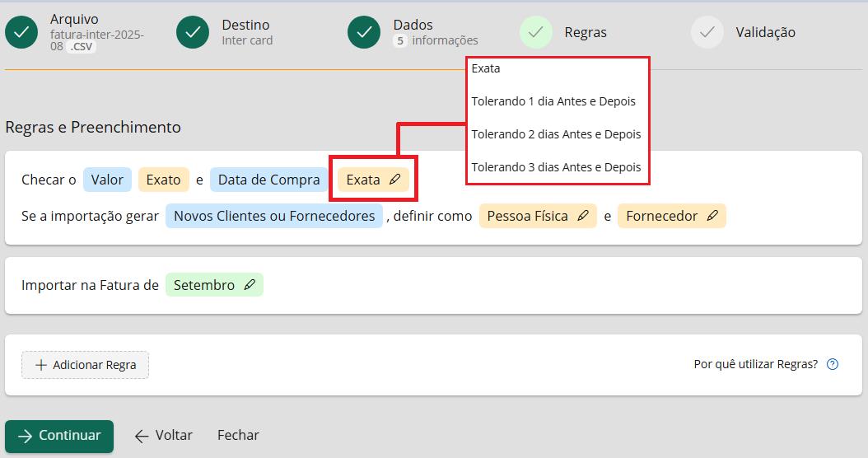The width and height of the screenshot is (868, 458).
Task: Click the pencil icon beside Fornecedor
Action: (712, 216)
